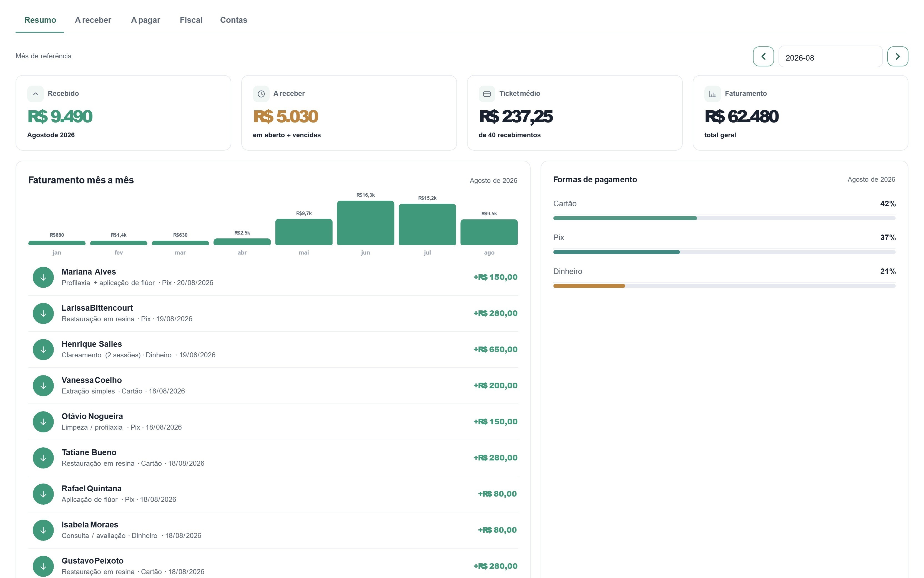Click the green arrow icon for Larissa Bittencourt

point(43,313)
